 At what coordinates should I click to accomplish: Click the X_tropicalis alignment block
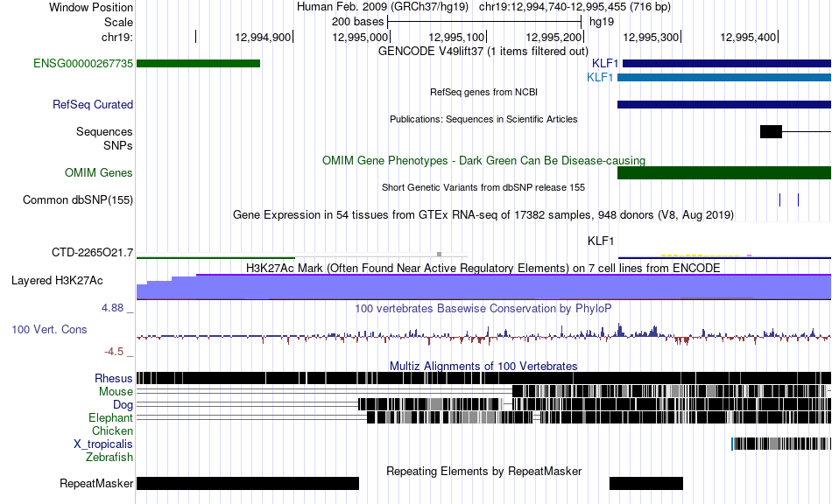pyautogui.click(x=781, y=444)
